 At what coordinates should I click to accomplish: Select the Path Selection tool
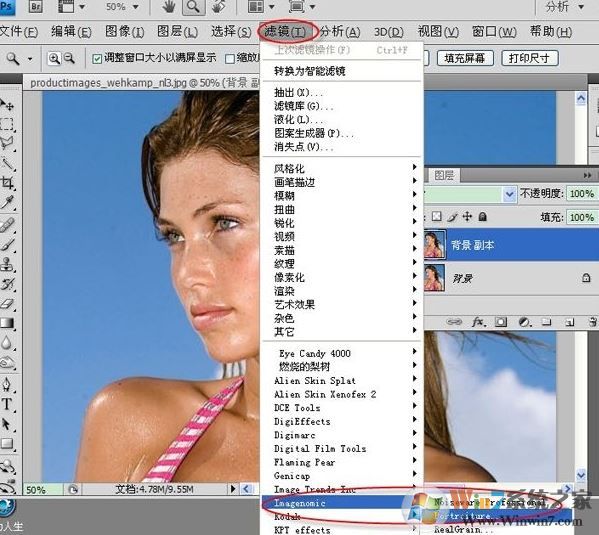pyautogui.click(x=7, y=424)
